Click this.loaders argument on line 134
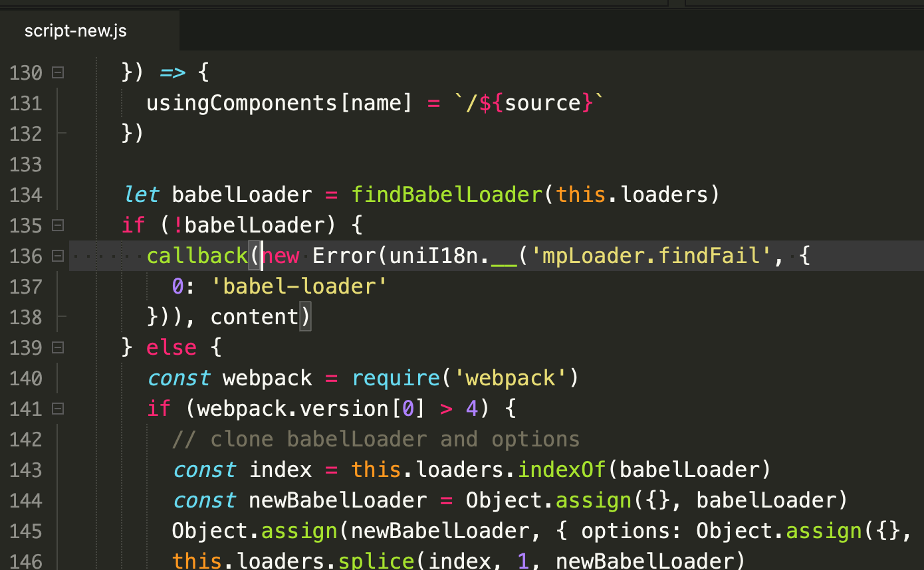Viewport: 924px width, 570px height. (632, 195)
